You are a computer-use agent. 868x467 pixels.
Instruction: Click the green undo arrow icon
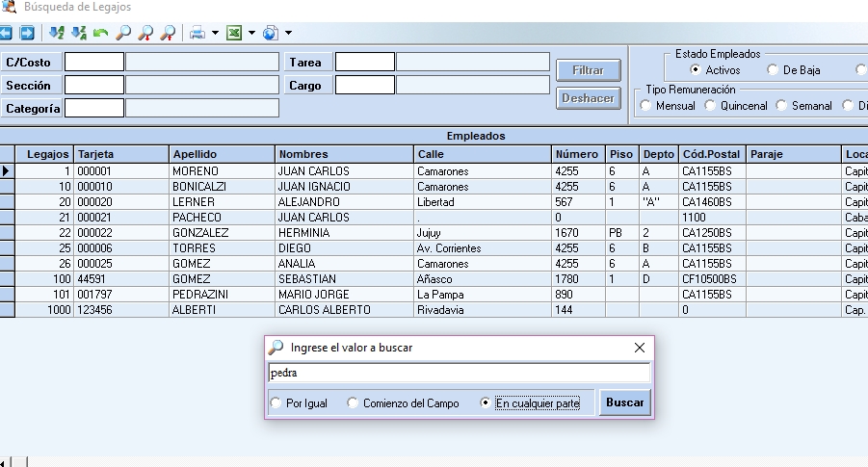pyautogui.click(x=100, y=33)
